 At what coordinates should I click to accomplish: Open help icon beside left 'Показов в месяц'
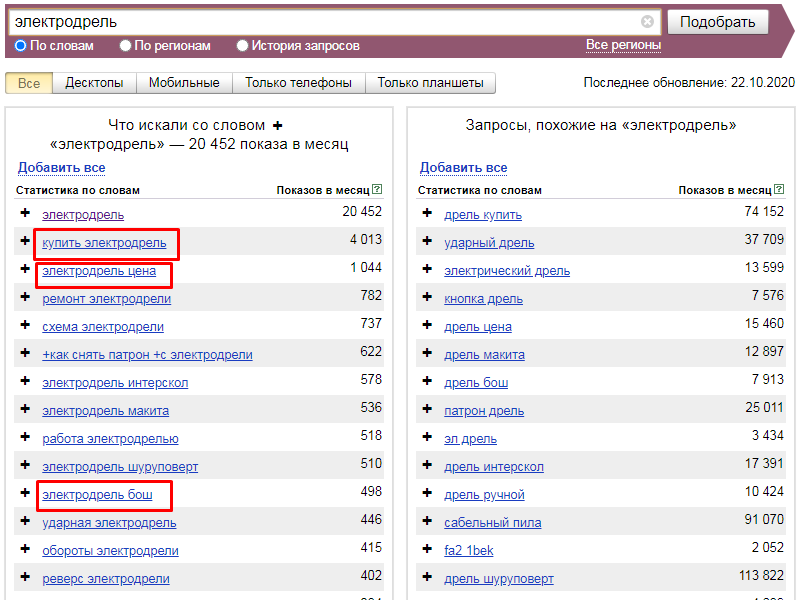tap(377, 189)
